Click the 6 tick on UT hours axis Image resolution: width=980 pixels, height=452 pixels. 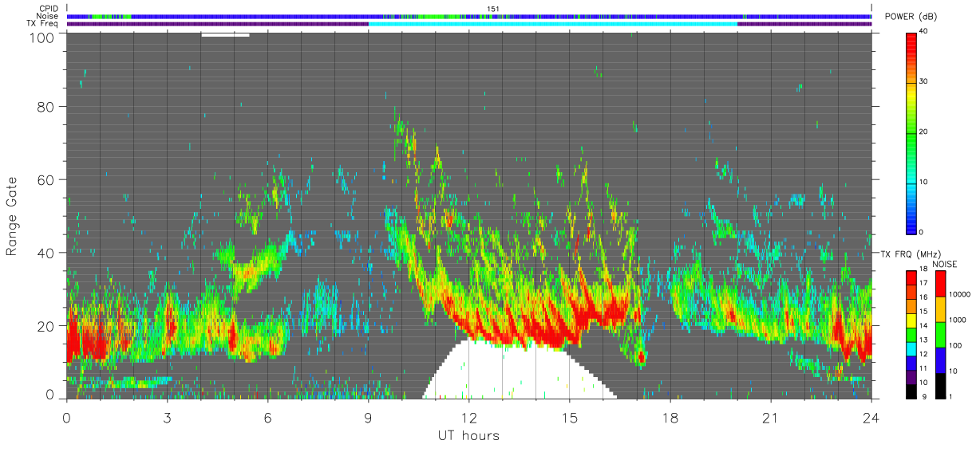pos(267,418)
